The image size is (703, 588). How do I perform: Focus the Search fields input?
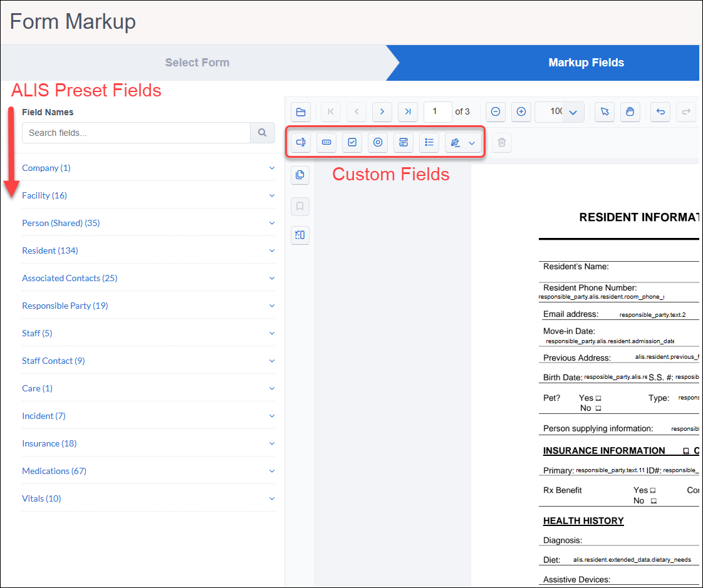tap(136, 133)
